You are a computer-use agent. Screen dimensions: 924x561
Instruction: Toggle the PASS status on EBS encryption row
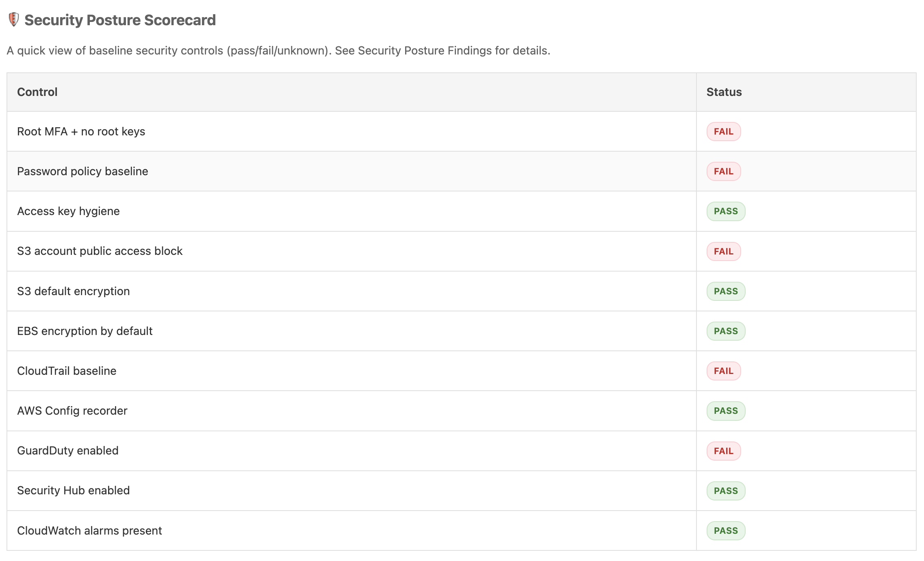tap(726, 331)
